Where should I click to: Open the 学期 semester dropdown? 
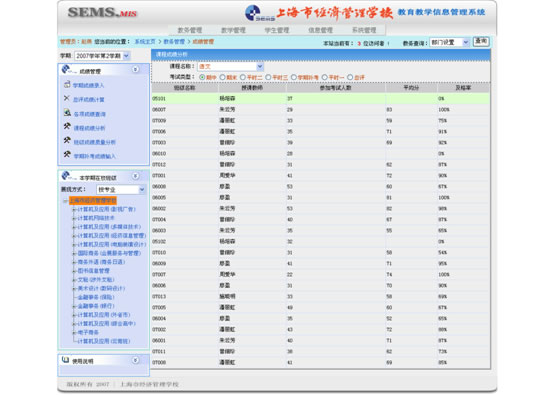[x=102, y=56]
